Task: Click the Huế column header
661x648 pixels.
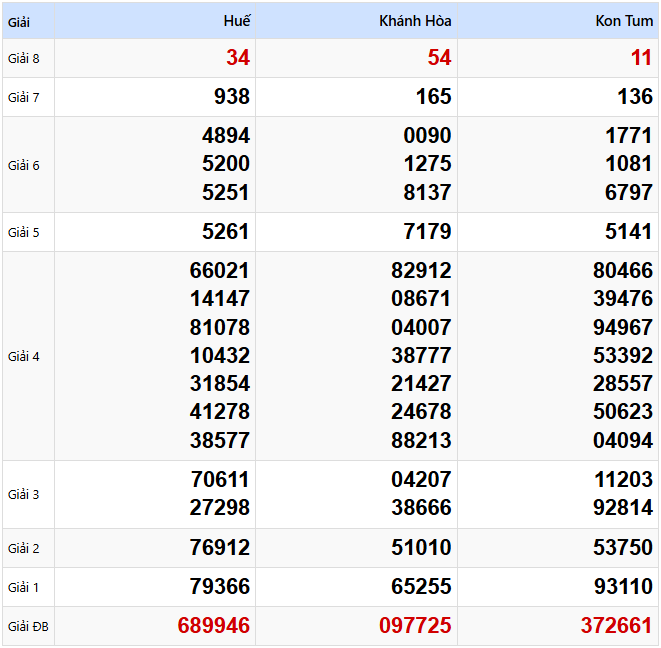Action: (x=237, y=21)
